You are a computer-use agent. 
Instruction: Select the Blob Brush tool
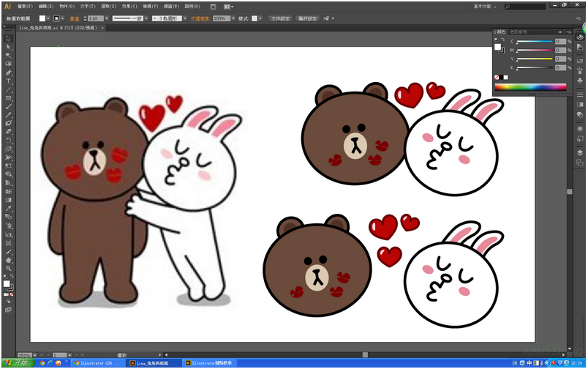8,123
